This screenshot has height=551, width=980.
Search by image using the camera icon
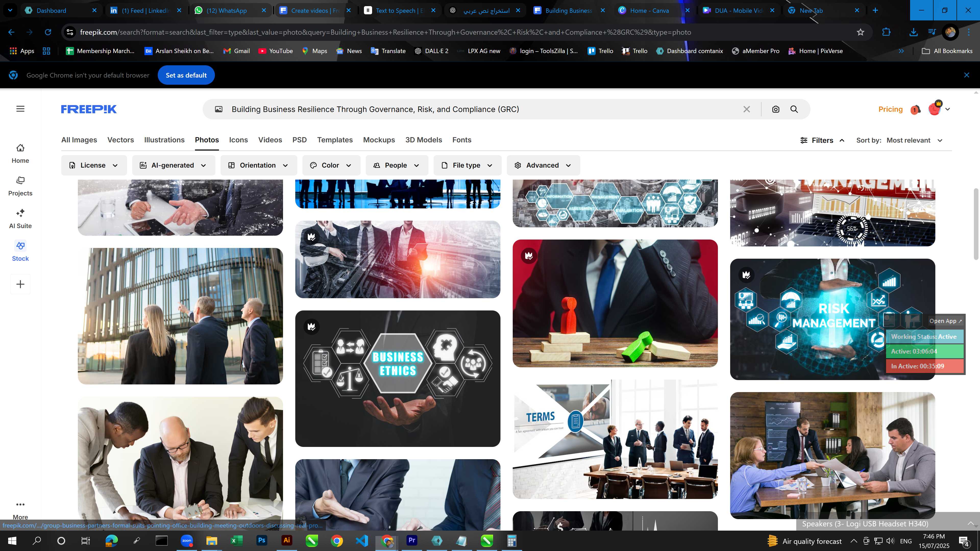coord(776,109)
